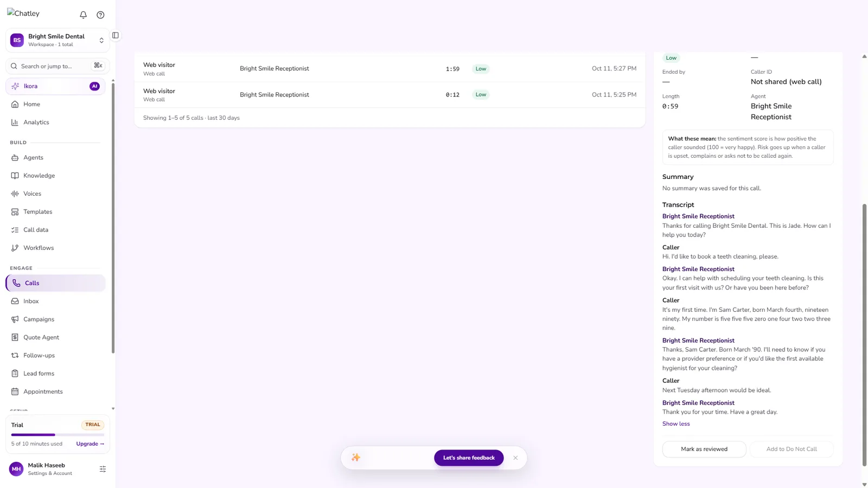
Task: Click the Chatley logo
Action: pos(23,14)
